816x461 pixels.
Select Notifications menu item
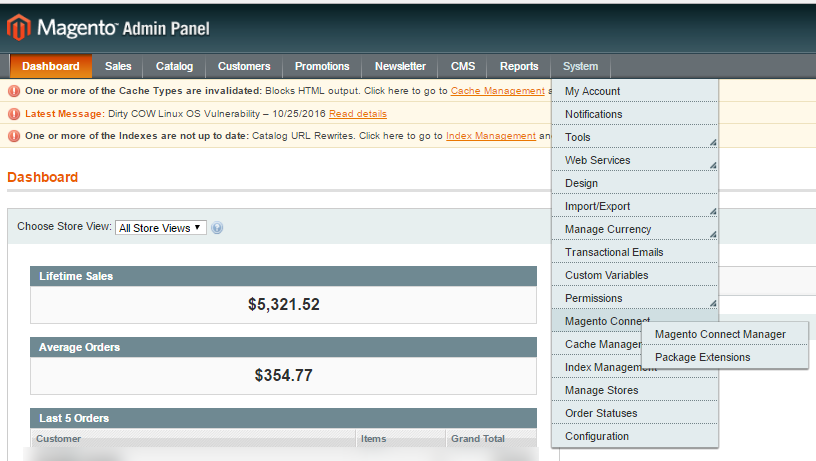pos(635,114)
